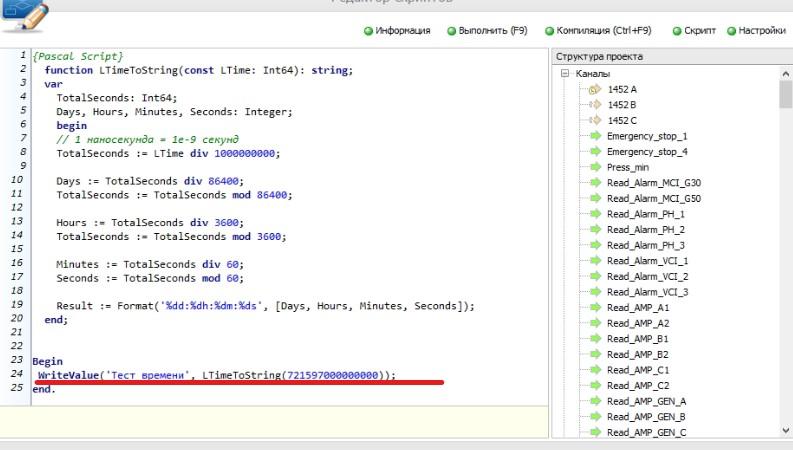This screenshot has width=793, height=450.
Task: Click green arrow icon of Read_Alarm_MCI_G30
Action: [x=595, y=183]
